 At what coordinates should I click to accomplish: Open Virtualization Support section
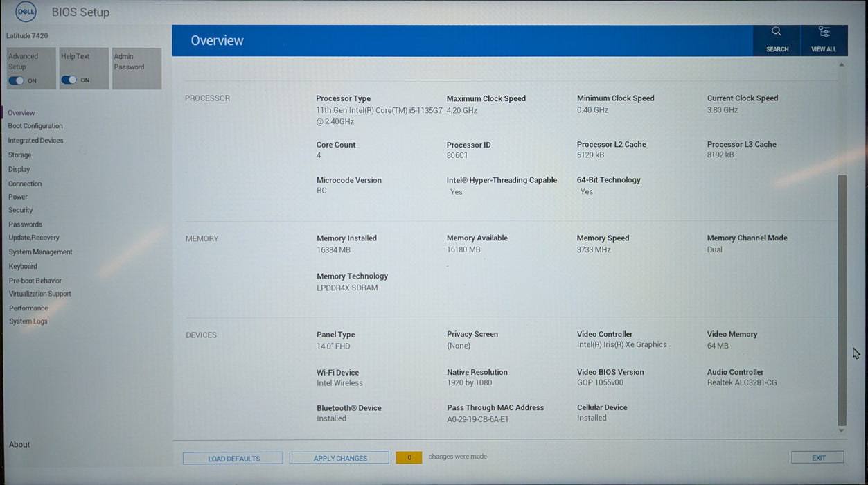[x=40, y=294]
